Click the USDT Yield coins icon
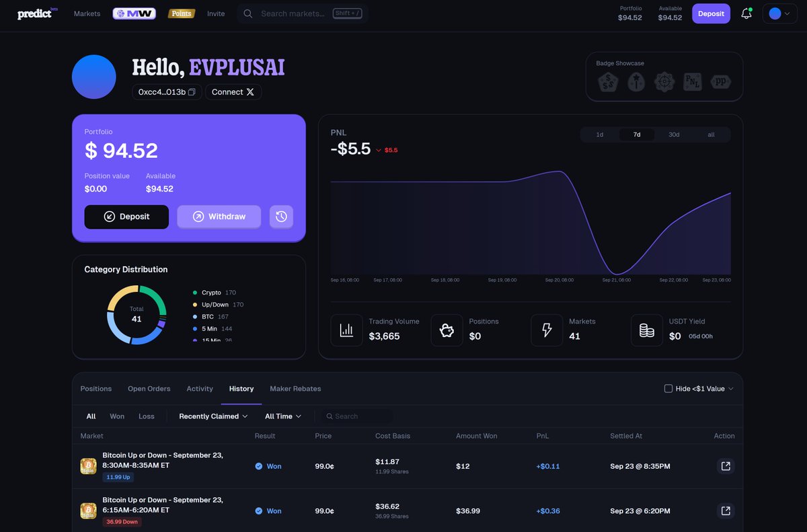 click(647, 330)
